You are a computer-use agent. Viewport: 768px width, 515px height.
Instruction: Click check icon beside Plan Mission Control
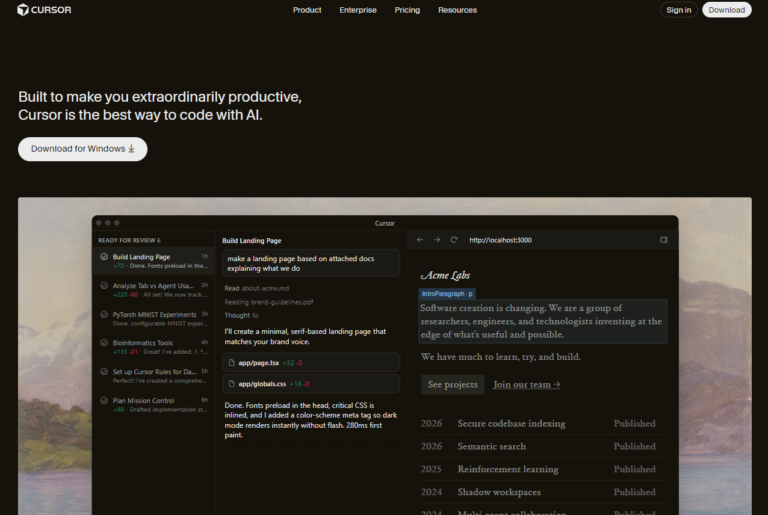[x=104, y=400]
